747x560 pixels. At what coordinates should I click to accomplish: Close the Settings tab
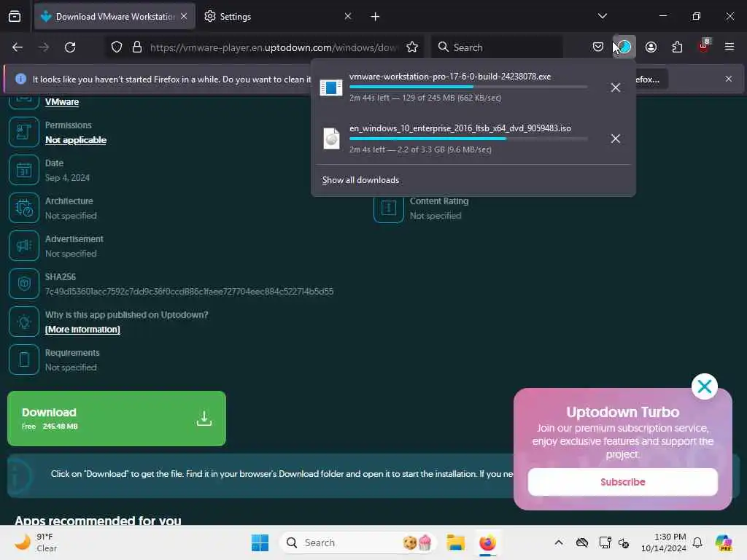point(348,16)
